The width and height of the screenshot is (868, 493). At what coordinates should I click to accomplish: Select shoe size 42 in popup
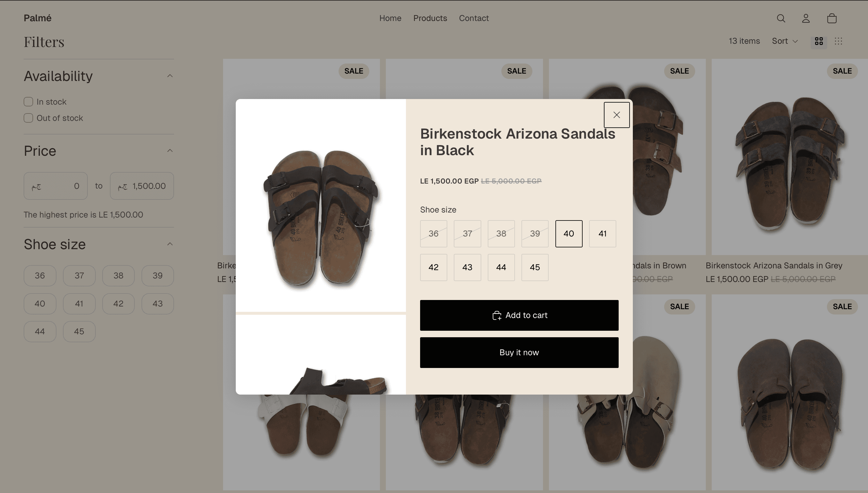[x=433, y=267]
